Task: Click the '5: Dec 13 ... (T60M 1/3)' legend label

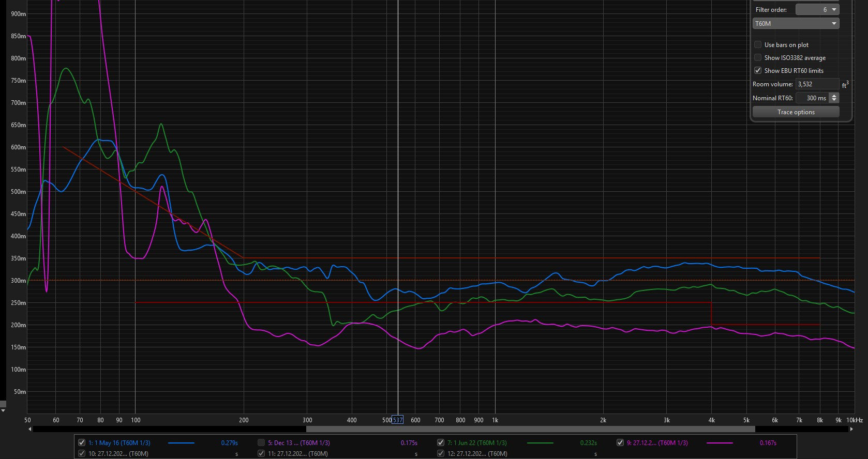Action: tap(299, 443)
